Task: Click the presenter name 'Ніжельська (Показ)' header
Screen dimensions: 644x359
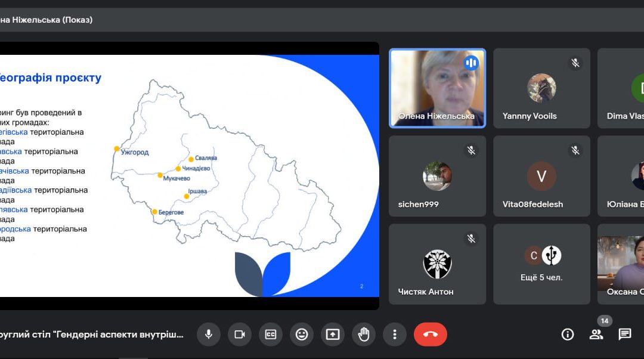Action: (52, 20)
